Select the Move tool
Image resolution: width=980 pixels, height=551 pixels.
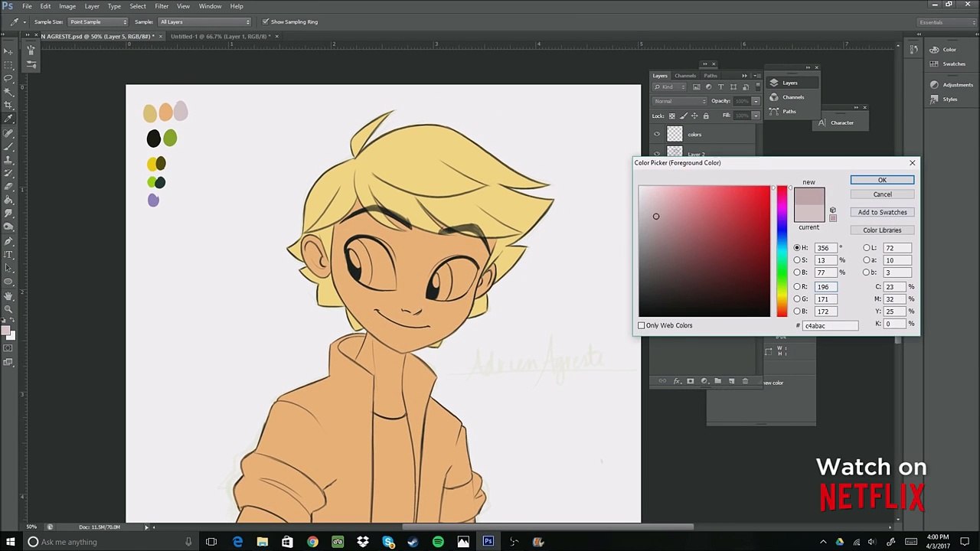pos(8,51)
